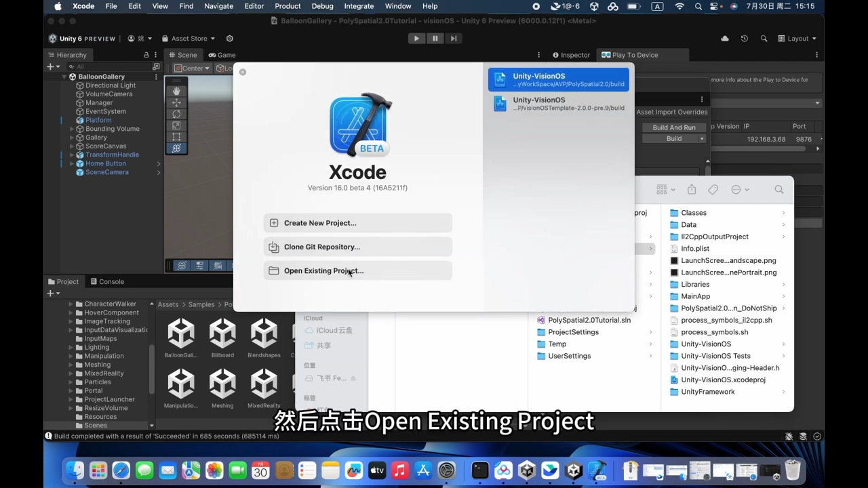Viewport: 868px width, 488px height.
Task: Open the Xcode File menu
Action: pos(111,6)
